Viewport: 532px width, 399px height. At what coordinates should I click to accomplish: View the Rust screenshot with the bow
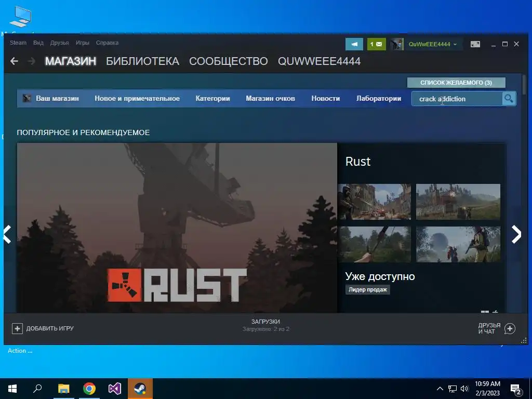point(374,244)
